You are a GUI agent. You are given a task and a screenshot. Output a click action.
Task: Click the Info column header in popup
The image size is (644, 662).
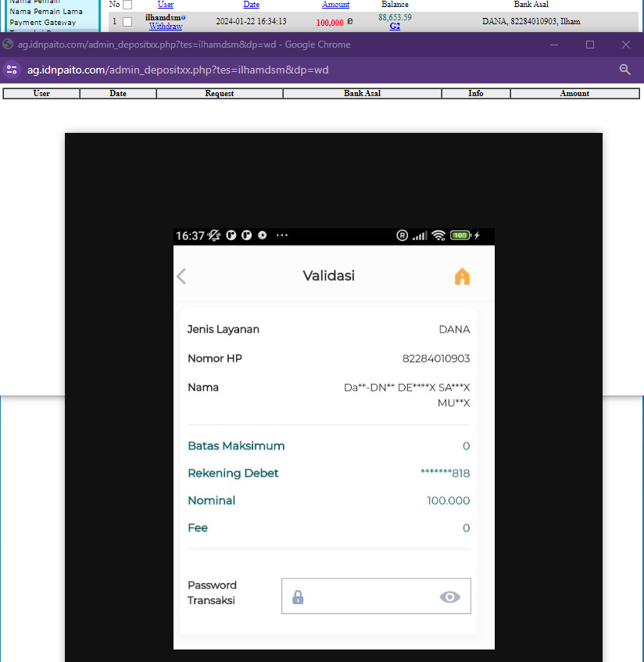coord(476,93)
